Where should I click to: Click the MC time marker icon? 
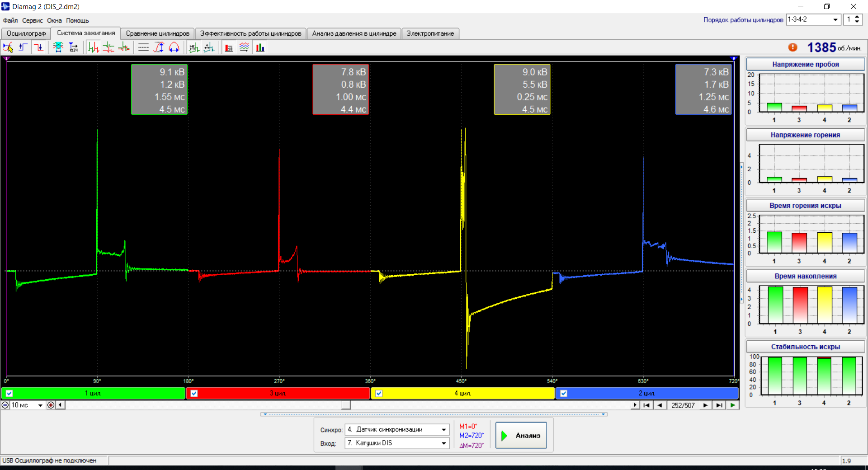click(194, 47)
